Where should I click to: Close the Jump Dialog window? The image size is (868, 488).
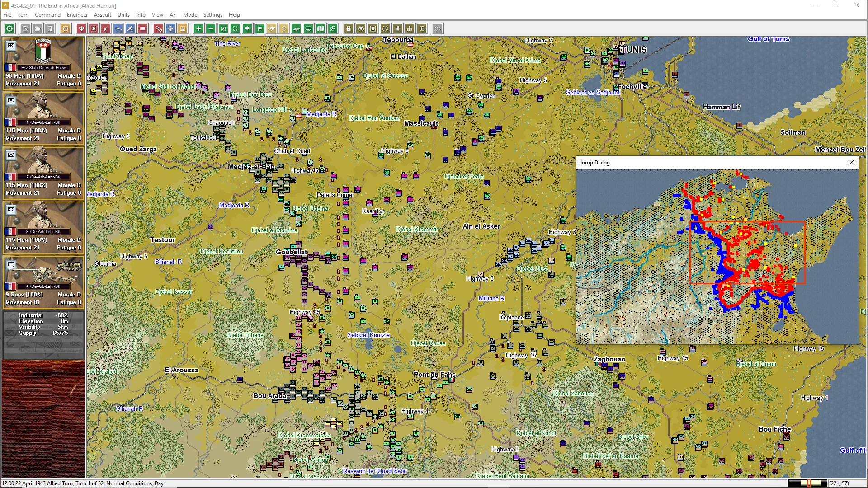(852, 162)
